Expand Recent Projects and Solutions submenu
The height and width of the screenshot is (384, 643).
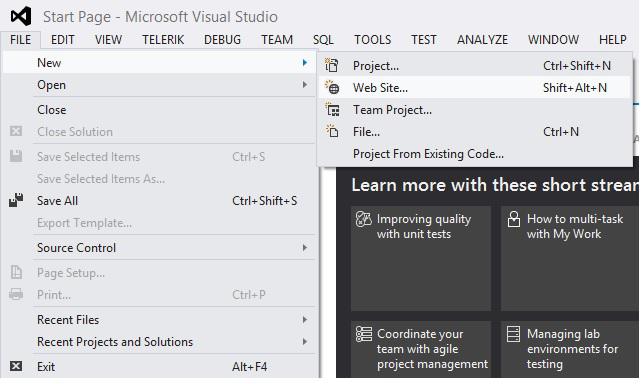305,341
